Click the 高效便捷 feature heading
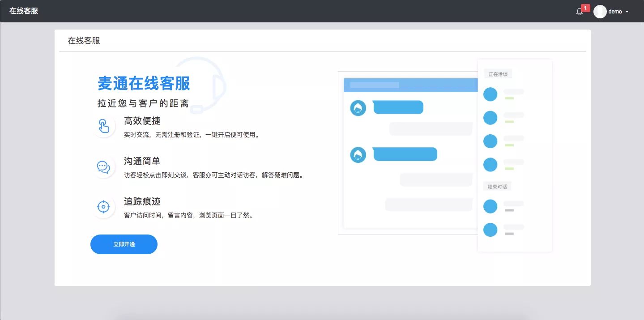 point(142,121)
